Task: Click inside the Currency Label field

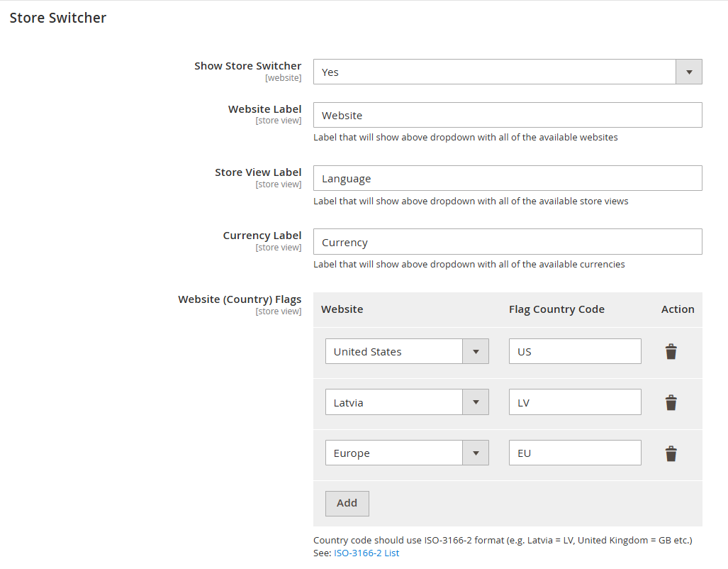Action: coord(508,241)
